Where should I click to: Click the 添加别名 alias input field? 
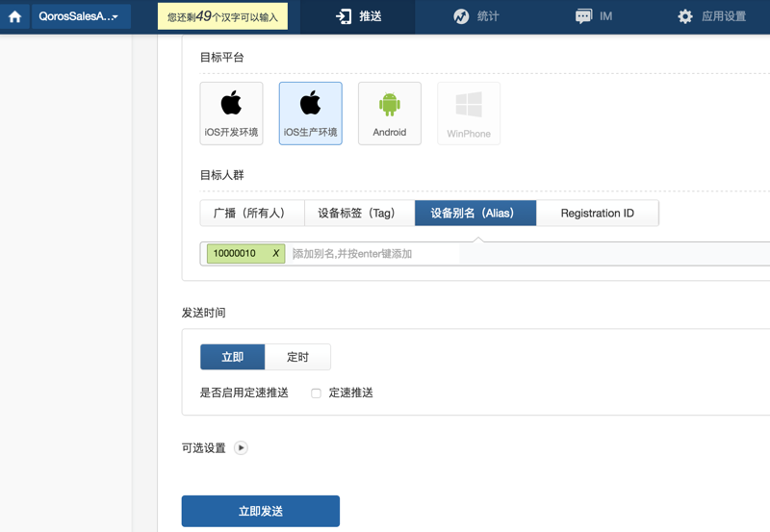click(x=375, y=254)
